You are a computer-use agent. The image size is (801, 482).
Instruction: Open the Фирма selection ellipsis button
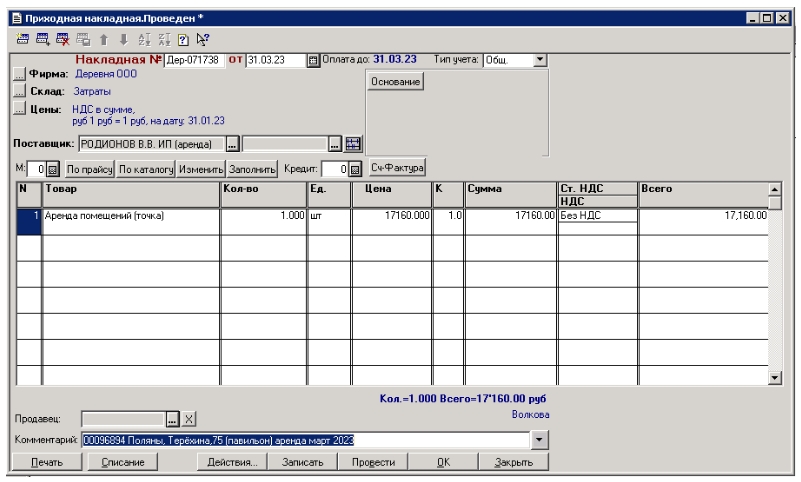pyautogui.click(x=19, y=74)
